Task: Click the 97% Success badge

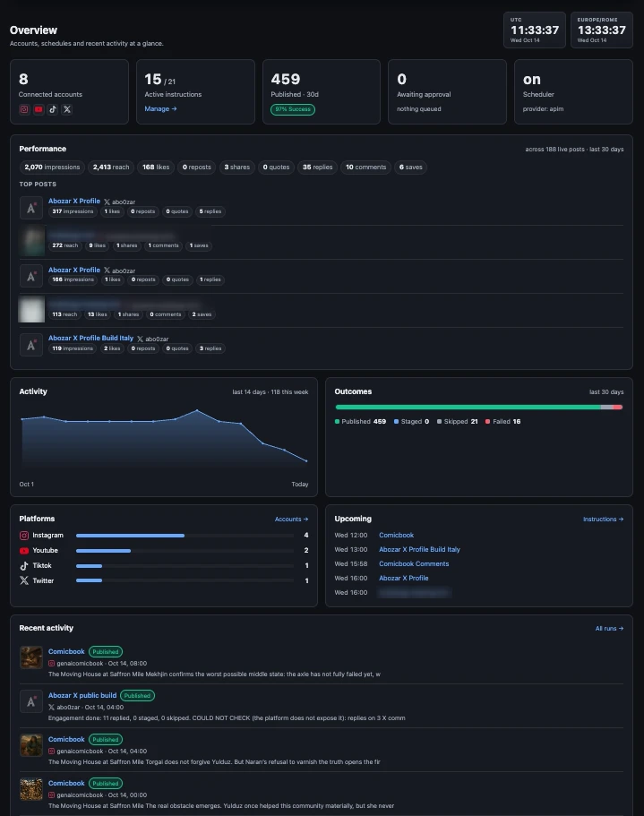Action: click(292, 109)
